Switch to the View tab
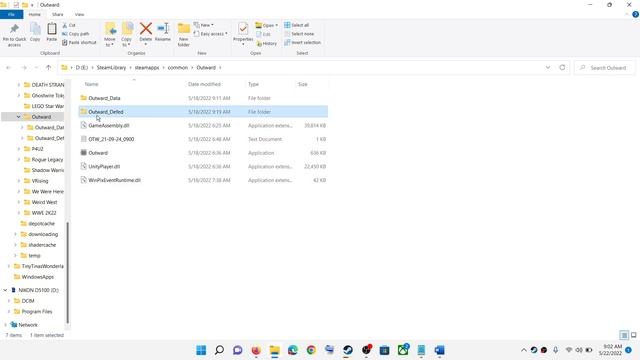The image size is (640, 360). [x=79, y=14]
